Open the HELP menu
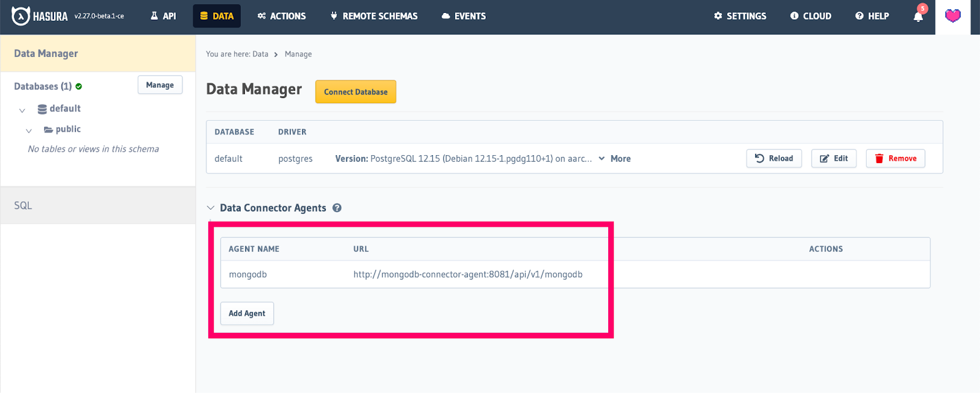 pyautogui.click(x=872, y=16)
